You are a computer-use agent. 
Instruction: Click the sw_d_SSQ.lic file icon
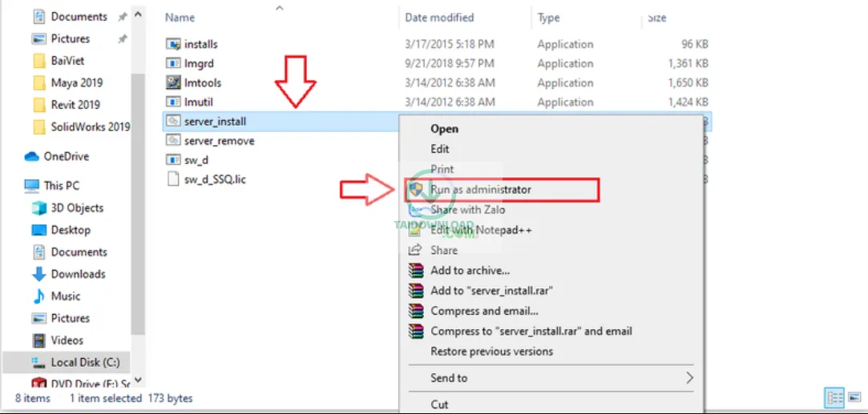click(174, 179)
